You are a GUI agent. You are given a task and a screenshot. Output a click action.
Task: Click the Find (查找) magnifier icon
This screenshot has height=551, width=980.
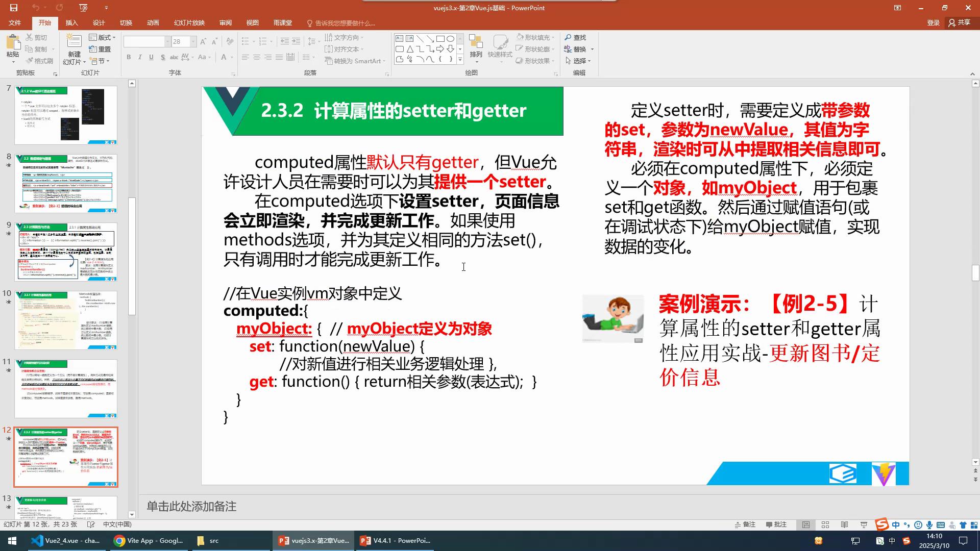pos(568,37)
